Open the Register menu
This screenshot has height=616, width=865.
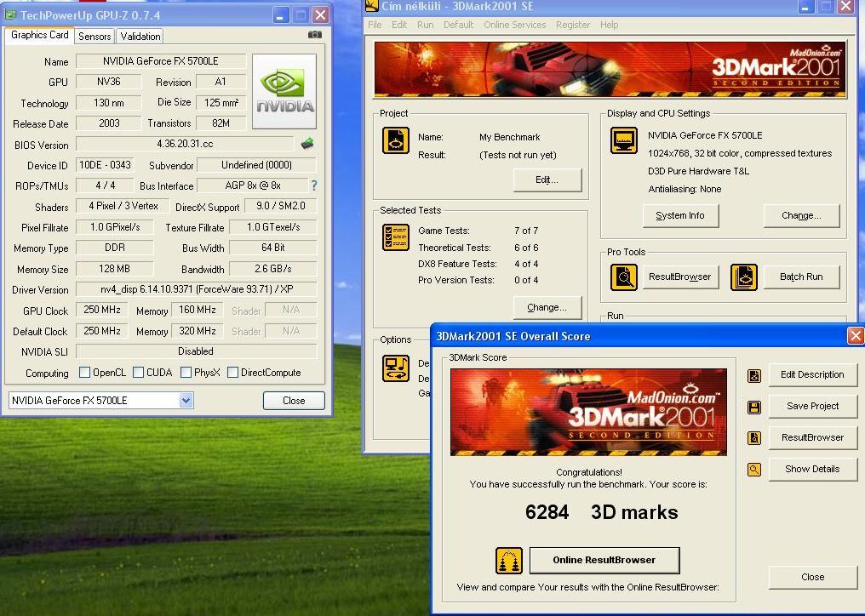[573, 25]
